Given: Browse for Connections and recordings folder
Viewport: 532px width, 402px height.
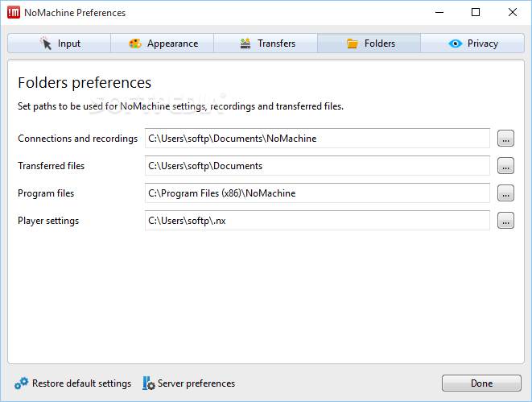Looking at the screenshot, I should click(x=505, y=139).
